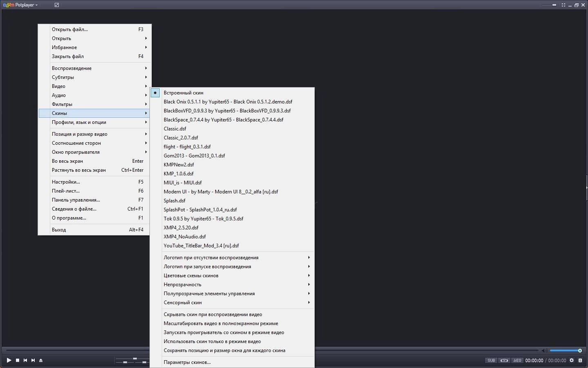Select SplashPot_1.0.4_ru.dsf skin

232,210
